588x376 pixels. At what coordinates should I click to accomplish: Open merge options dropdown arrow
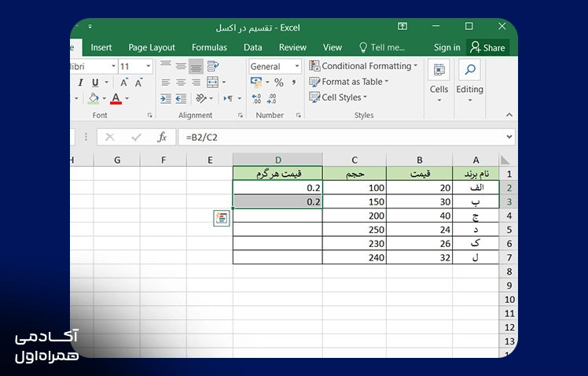click(224, 82)
